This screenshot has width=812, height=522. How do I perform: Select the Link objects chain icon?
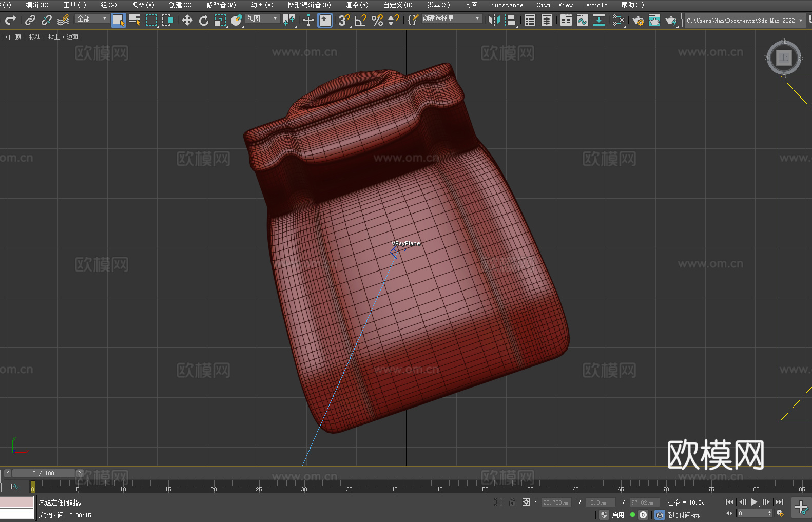(x=30, y=20)
